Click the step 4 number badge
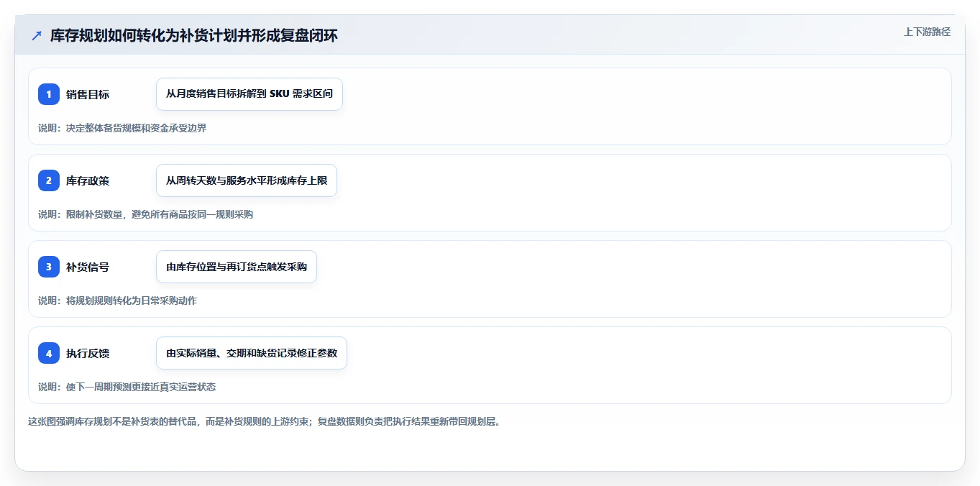Screen dimensions: 980x486 (49, 353)
